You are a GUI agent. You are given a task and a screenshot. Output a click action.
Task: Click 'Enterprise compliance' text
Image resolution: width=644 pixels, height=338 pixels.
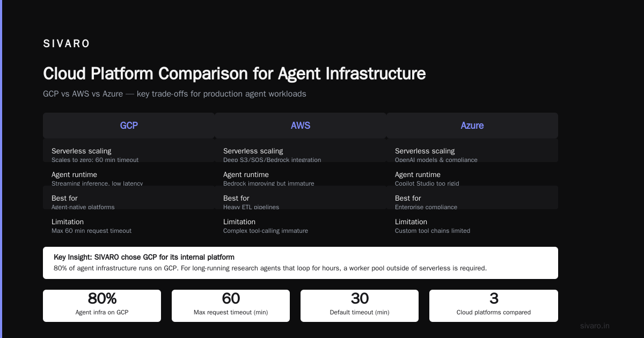click(426, 207)
